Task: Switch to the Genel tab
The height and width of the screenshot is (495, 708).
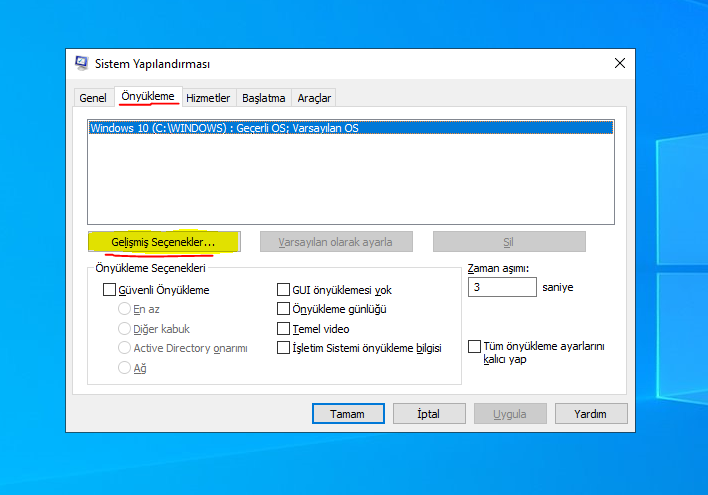Action: [93, 98]
